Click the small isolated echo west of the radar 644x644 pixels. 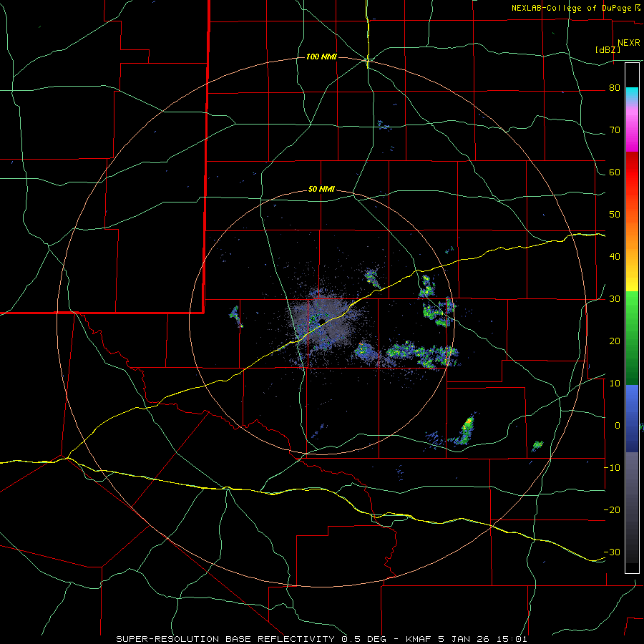point(236,317)
